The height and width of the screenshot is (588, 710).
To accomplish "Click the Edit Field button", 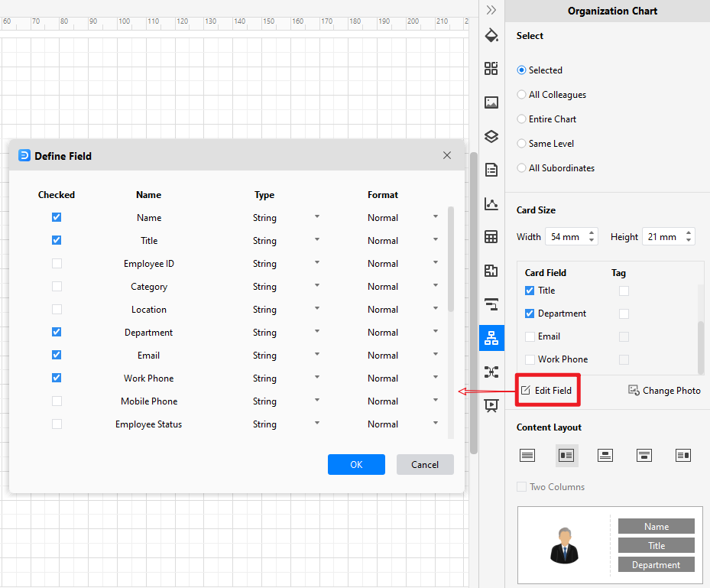I will click(547, 390).
